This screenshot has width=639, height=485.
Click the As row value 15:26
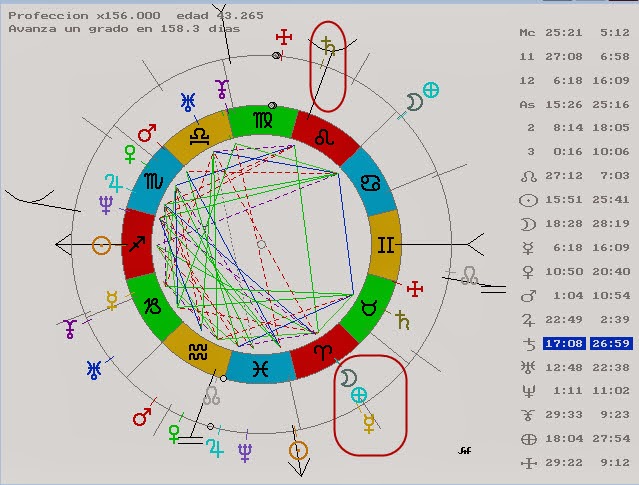click(567, 104)
